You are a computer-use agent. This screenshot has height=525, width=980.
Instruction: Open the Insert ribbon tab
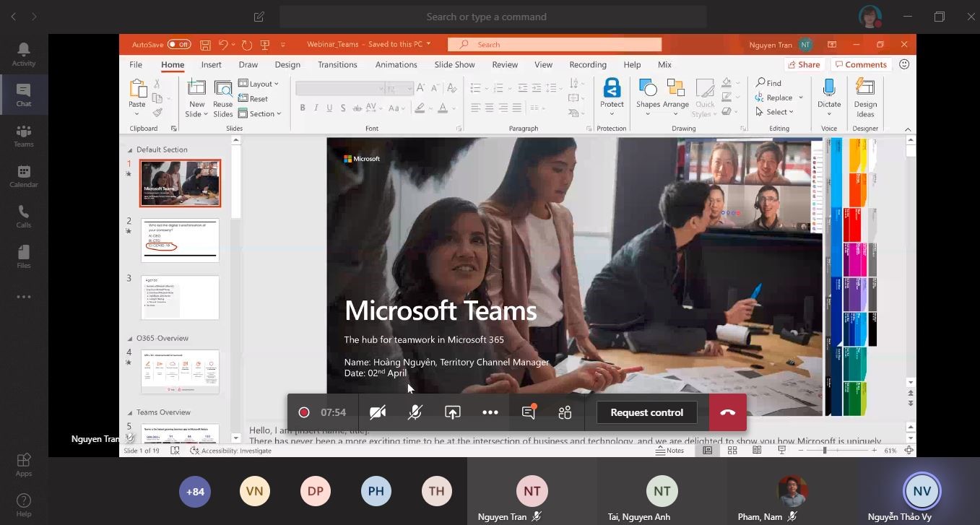212,64
